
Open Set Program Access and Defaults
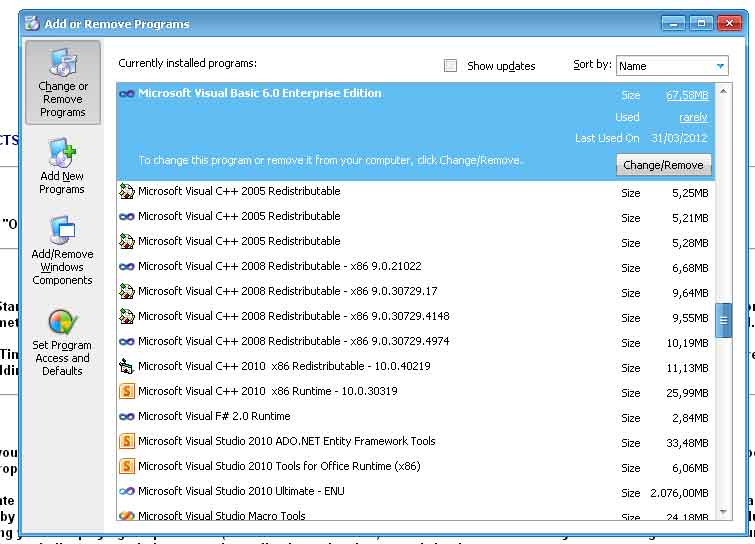62,342
